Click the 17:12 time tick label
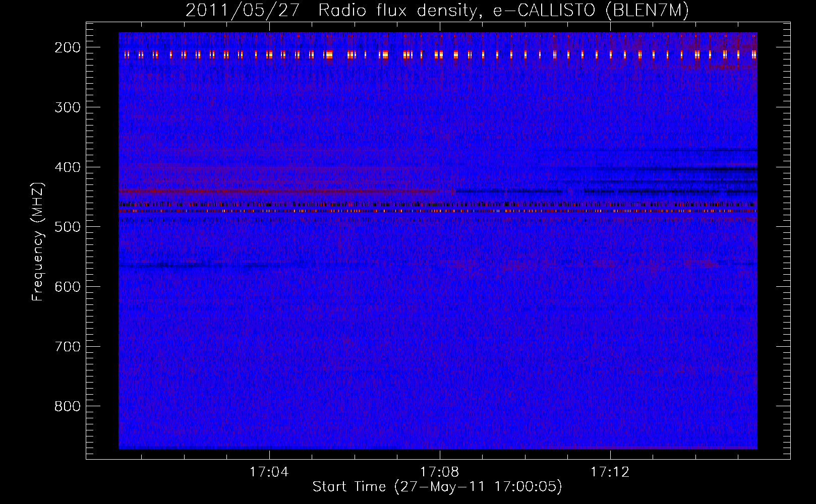Screen dimensions: 816x504 pos(610,472)
